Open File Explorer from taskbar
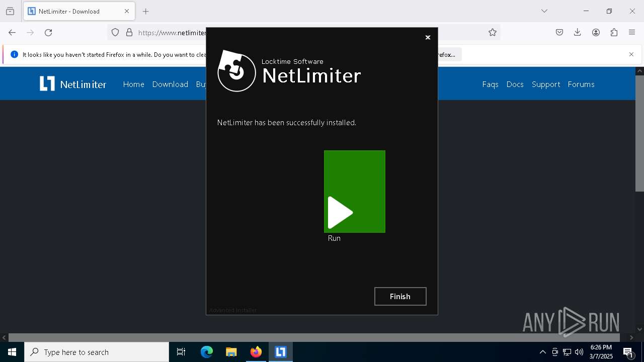644x362 pixels. pos(231,352)
